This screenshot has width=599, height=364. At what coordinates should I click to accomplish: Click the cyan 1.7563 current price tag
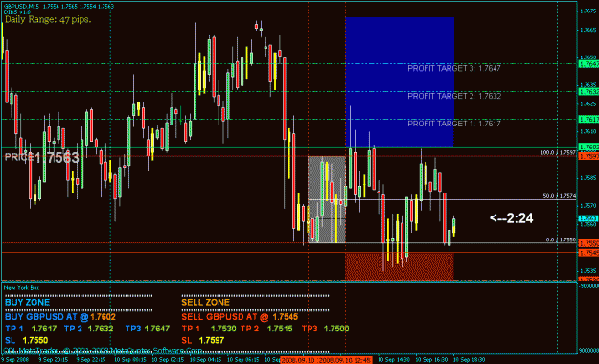point(588,218)
